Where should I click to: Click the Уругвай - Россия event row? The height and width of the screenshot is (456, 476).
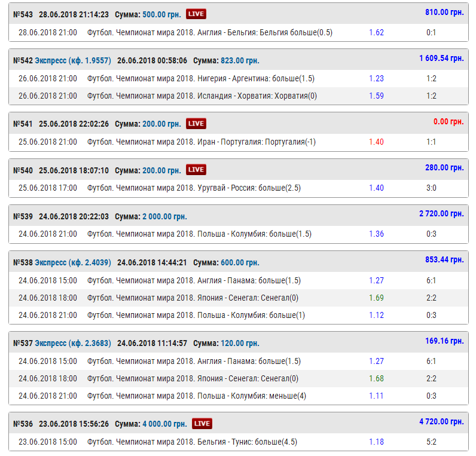pyautogui.click(x=239, y=188)
